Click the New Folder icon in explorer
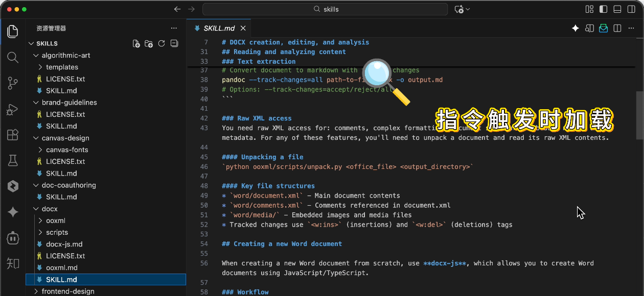This screenshot has height=296, width=644. [149, 43]
